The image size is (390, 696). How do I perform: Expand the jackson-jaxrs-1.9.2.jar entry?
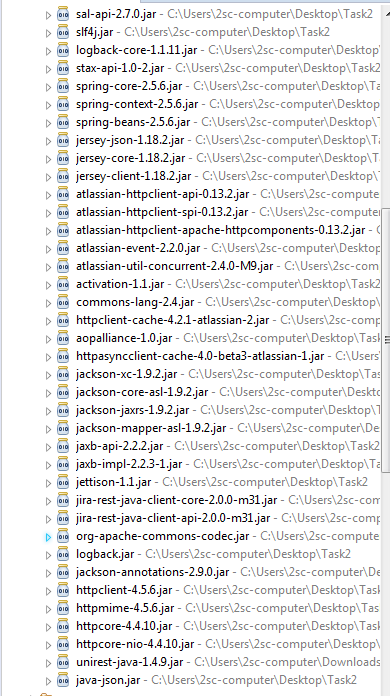tap(48, 411)
